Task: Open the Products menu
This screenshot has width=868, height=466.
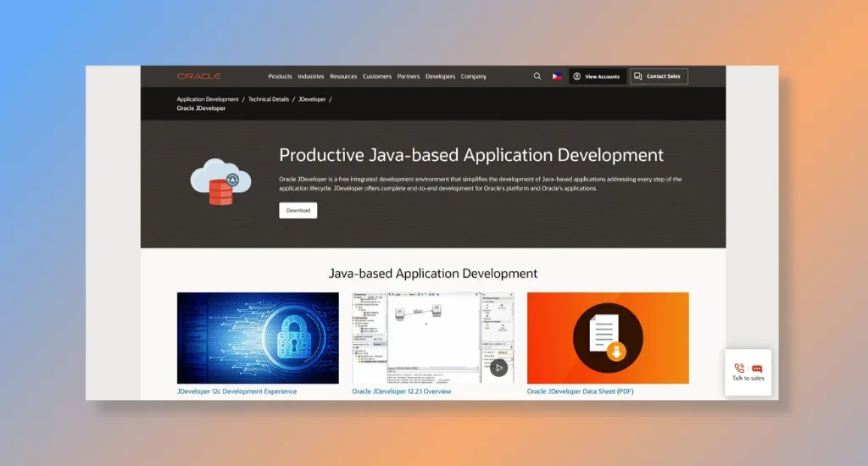Action: [280, 76]
